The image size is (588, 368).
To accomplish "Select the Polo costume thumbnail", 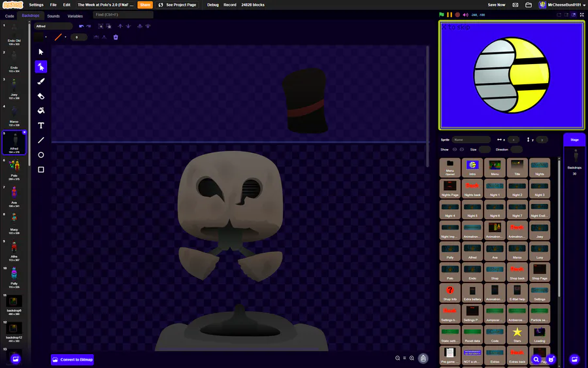I will [14, 169].
